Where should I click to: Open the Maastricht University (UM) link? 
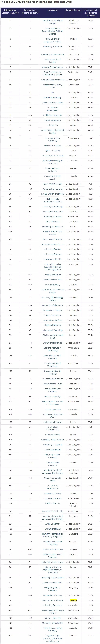[x=53, y=86]
